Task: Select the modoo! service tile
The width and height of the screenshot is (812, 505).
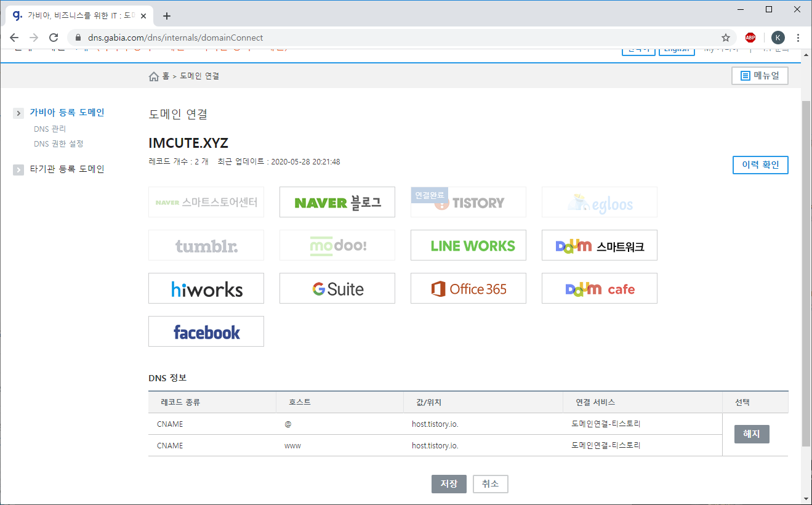Action: coord(337,245)
